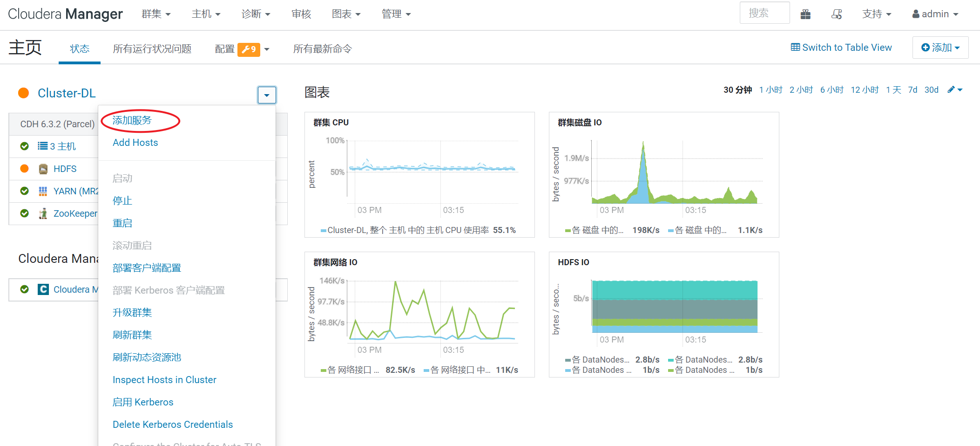Screen dimensions: 980x446
Task: Choose 启用 Kerberos menu entry
Action: pos(143,402)
